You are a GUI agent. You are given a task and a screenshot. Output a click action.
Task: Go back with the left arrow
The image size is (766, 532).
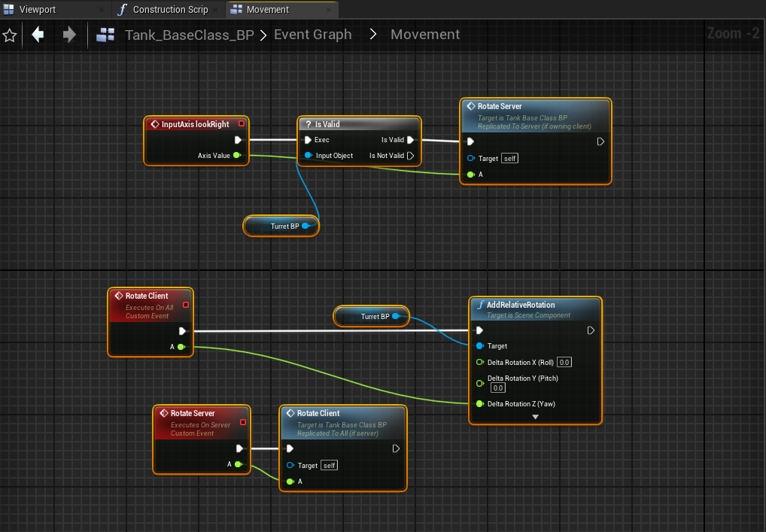tap(38, 35)
